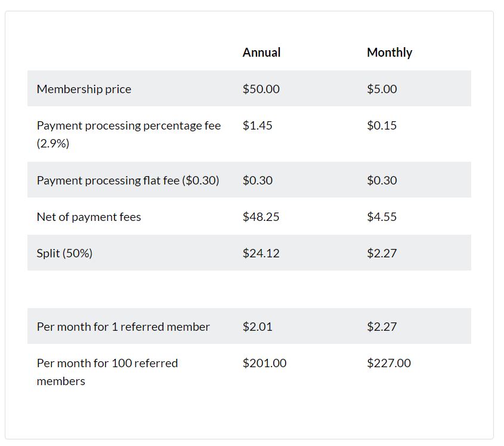Click the $5.00 monthly membership price

(382, 89)
